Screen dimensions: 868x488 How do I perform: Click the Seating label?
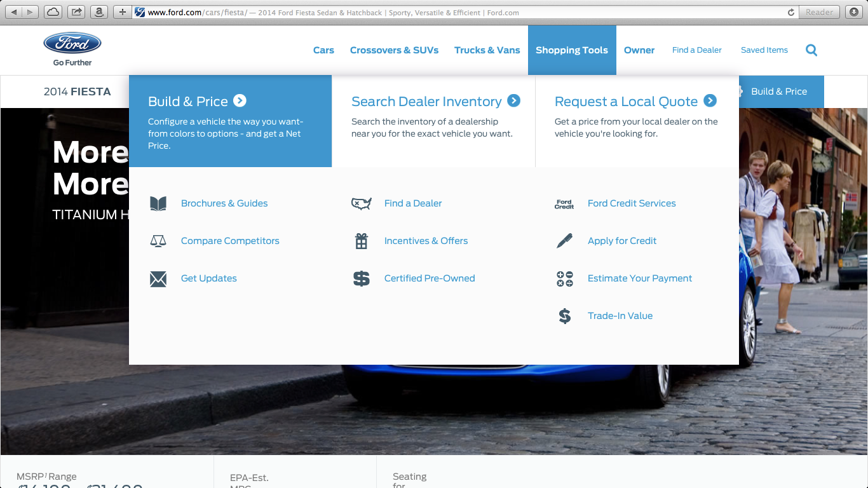pyautogui.click(x=409, y=477)
